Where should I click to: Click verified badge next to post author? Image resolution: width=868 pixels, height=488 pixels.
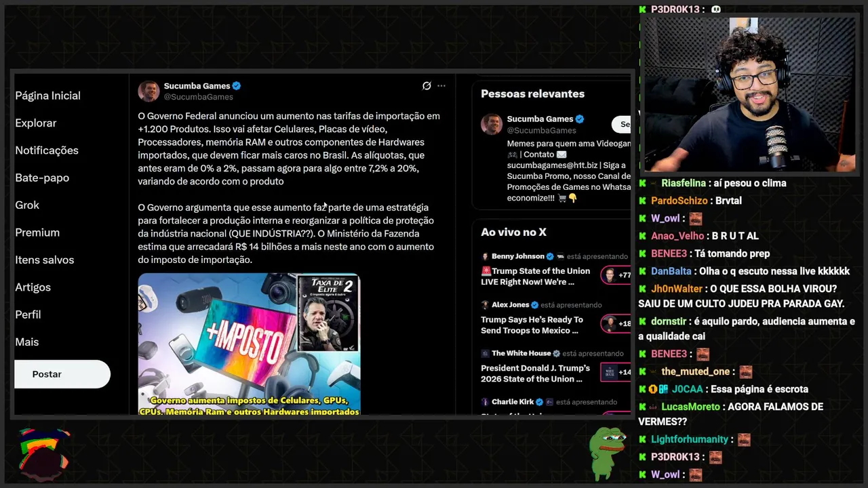[237, 86]
